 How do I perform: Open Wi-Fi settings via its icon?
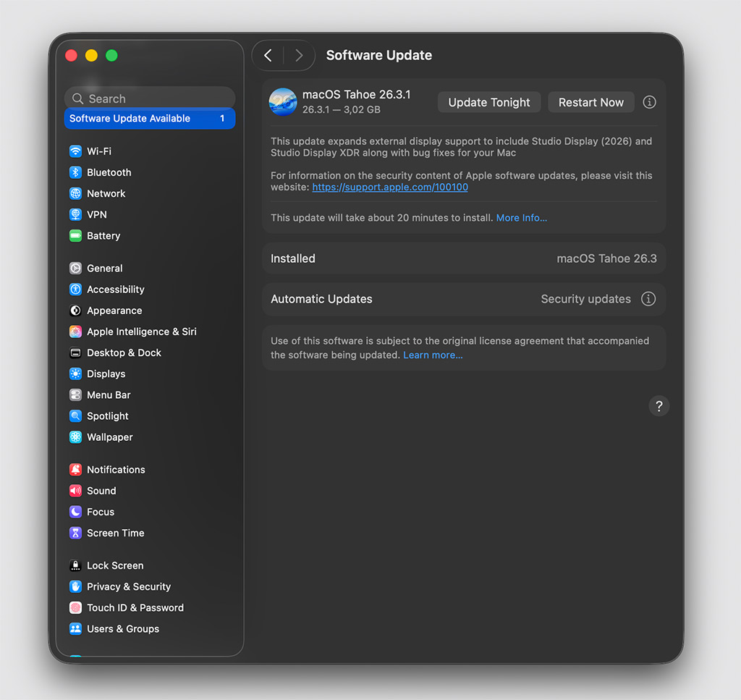click(x=75, y=151)
